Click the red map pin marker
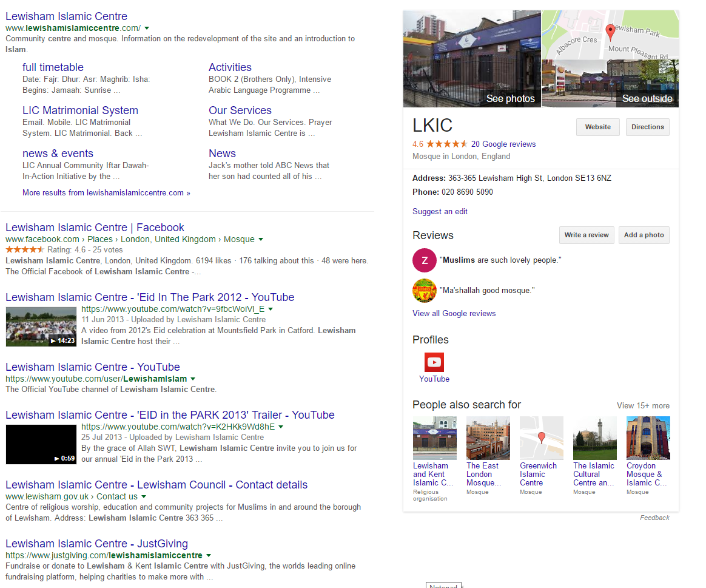 click(x=610, y=32)
